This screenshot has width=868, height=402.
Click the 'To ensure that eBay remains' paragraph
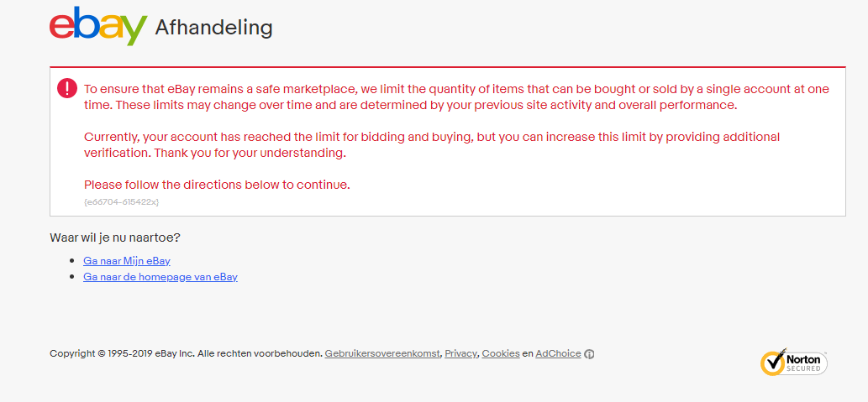click(x=456, y=97)
